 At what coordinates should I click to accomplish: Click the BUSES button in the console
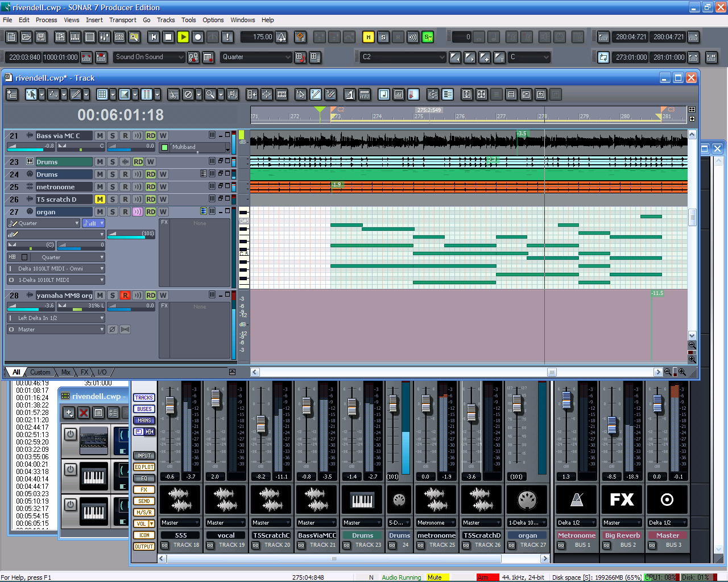144,409
